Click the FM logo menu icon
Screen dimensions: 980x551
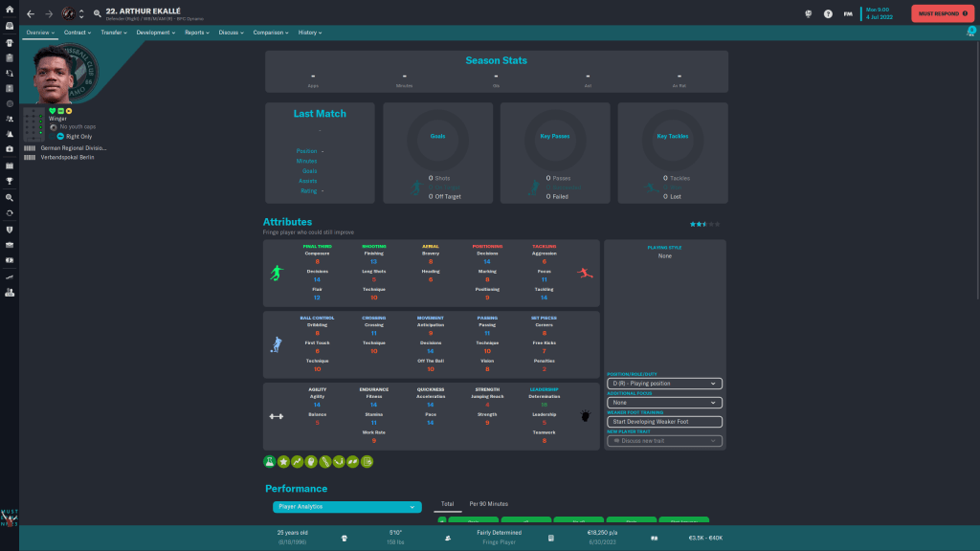(x=848, y=14)
